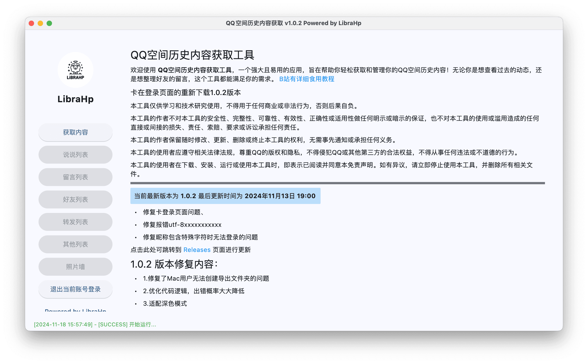
Task: Click the green macOS fullscreen window button
Action: (x=49, y=23)
